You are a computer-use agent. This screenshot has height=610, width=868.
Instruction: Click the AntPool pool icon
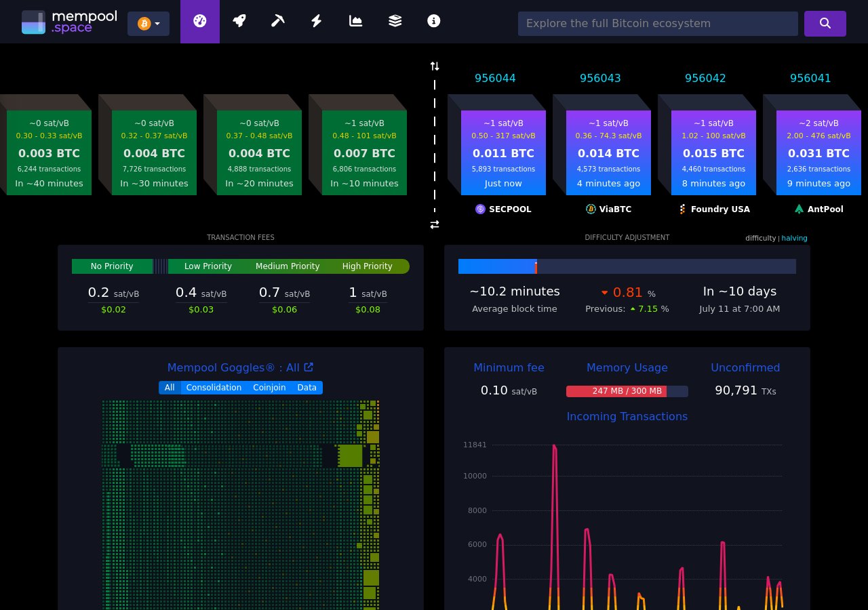click(799, 209)
